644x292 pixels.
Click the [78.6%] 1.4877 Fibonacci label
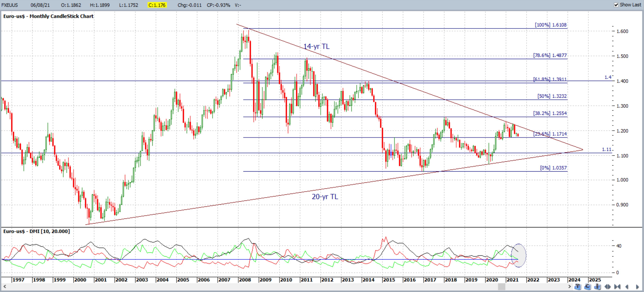(550, 55)
